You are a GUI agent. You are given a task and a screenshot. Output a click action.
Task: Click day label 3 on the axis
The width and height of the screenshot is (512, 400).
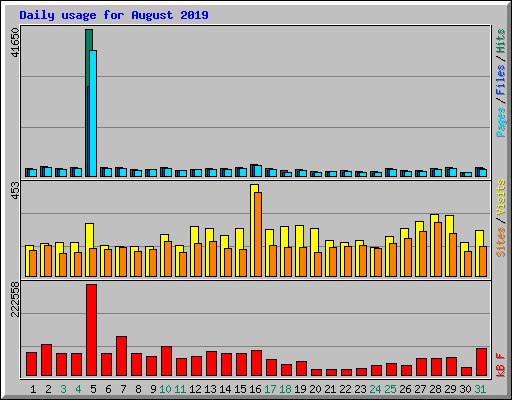[63, 389]
